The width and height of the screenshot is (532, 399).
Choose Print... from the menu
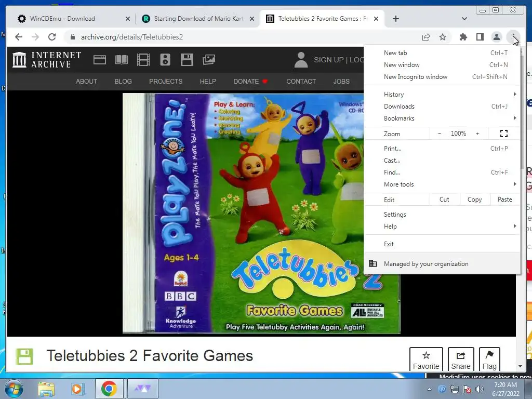tap(442, 148)
